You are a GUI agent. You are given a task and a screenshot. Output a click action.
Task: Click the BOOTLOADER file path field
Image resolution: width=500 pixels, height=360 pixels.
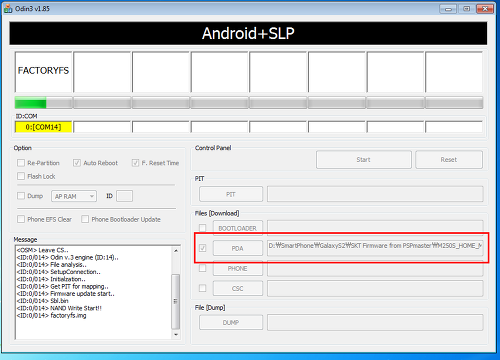pos(375,228)
